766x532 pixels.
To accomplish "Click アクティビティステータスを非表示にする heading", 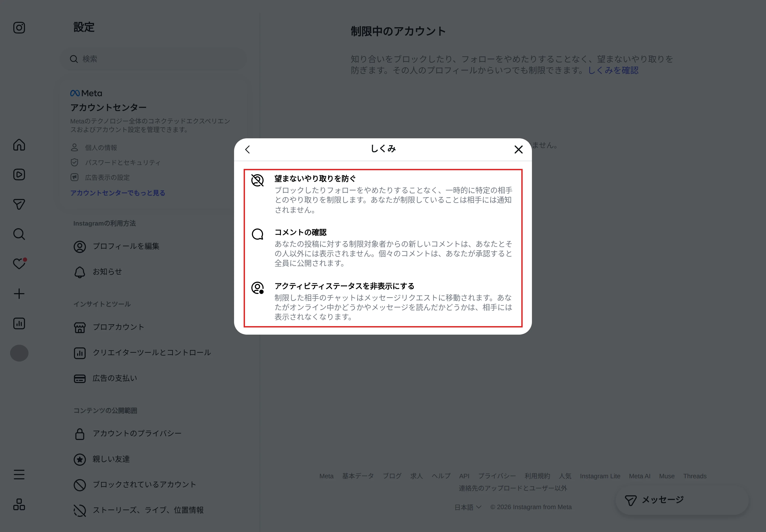I will click(344, 286).
